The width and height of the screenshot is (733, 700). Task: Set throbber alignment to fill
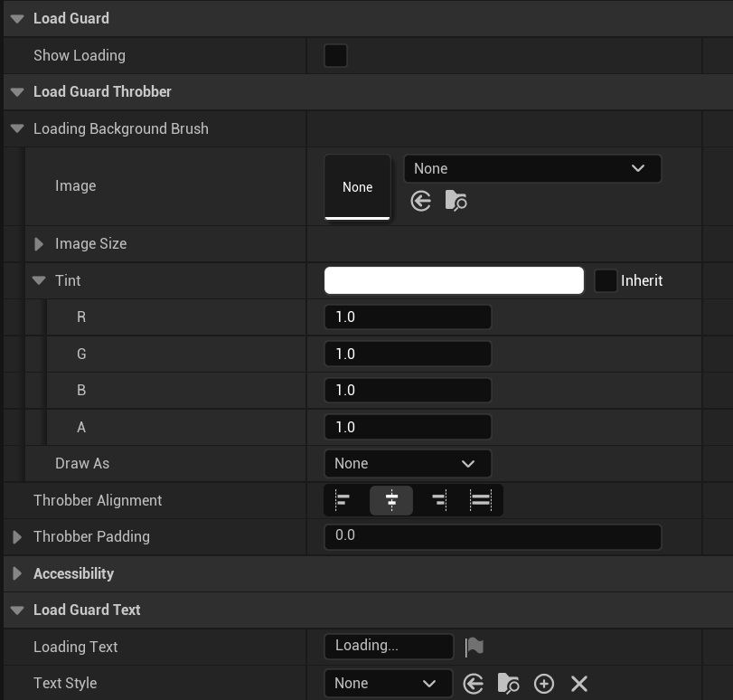coord(481,500)
